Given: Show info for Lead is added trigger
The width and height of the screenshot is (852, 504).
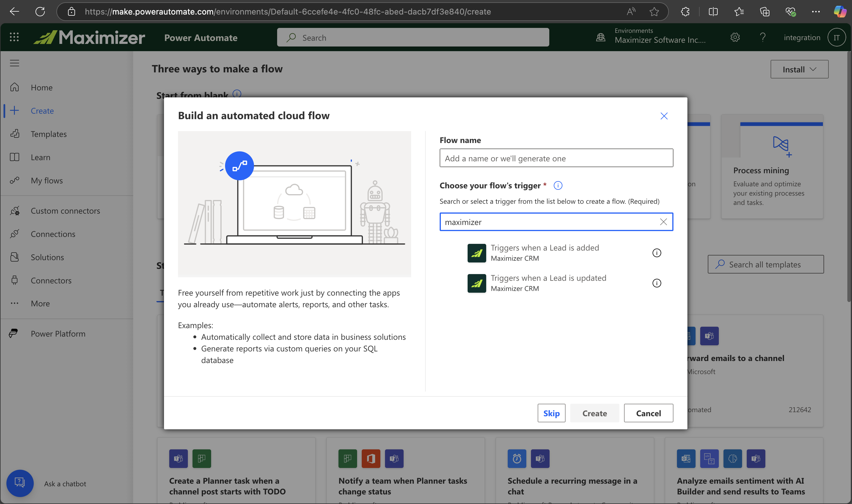Looking at the screenshot, I should pos(657,253).
